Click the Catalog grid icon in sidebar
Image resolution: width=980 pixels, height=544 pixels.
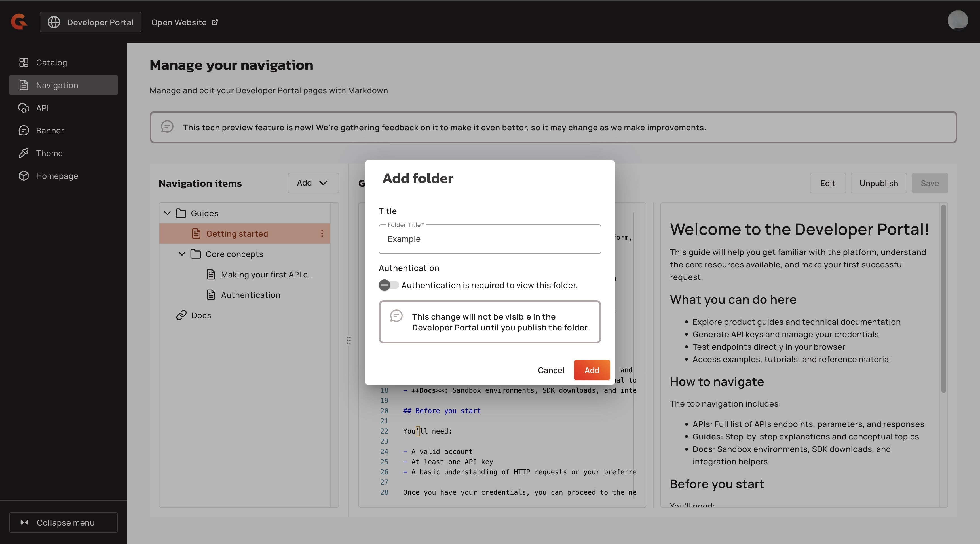point(24,62)
